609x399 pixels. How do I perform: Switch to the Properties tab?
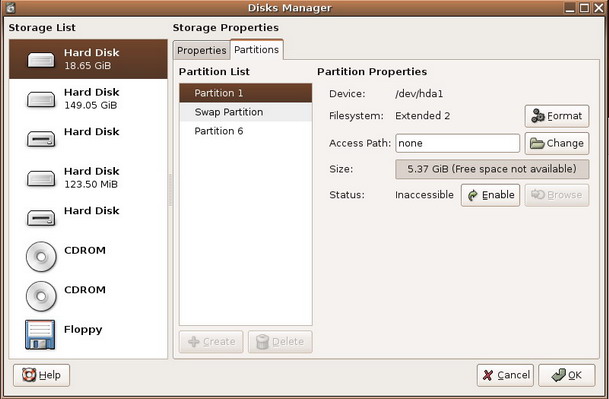coord(202,51)
